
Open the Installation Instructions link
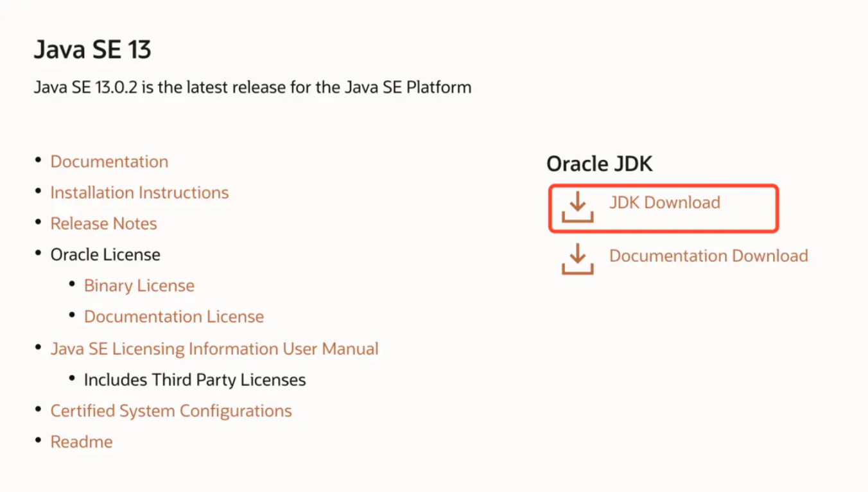click(139, 193)
